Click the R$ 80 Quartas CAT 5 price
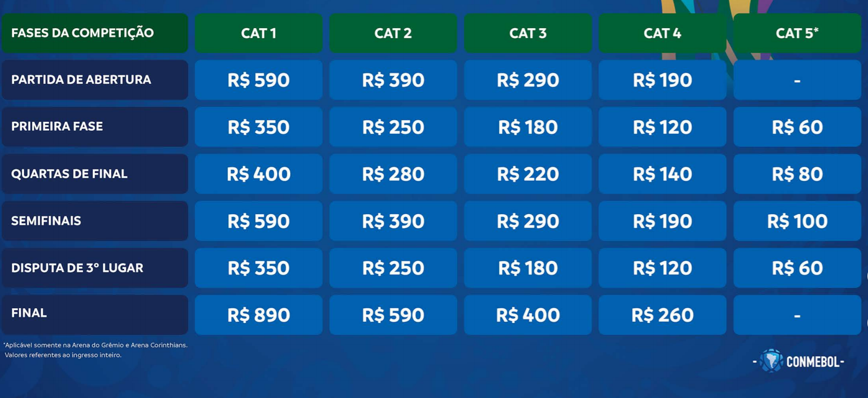868x398 pixels. pyautogui.click(x=797, y=174)
